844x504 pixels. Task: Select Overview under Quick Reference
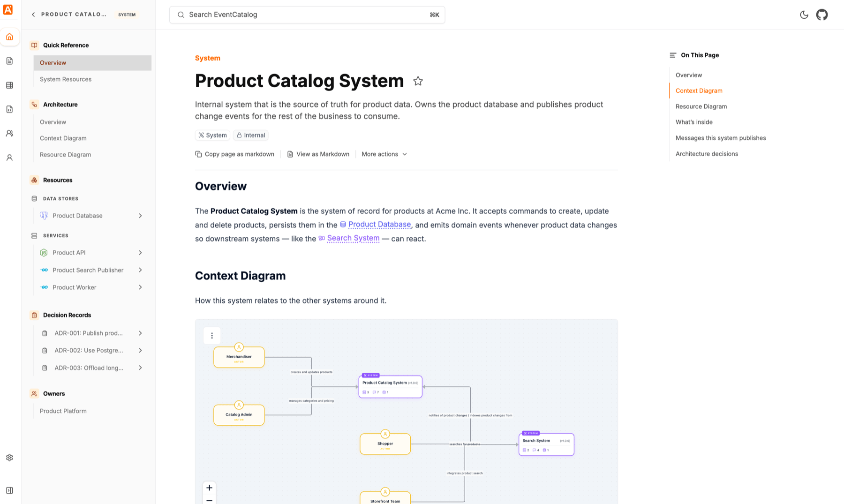[92, 63]
